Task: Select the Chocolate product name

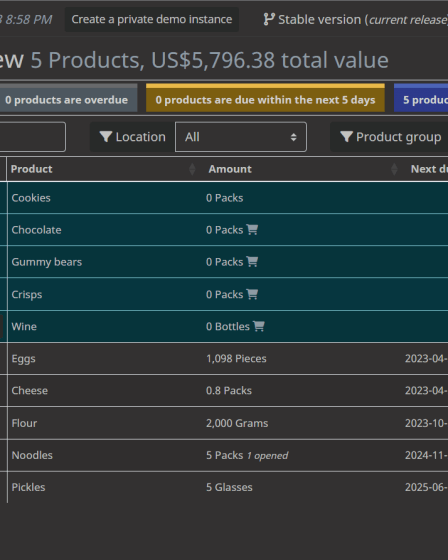Action: coord(36,230)
